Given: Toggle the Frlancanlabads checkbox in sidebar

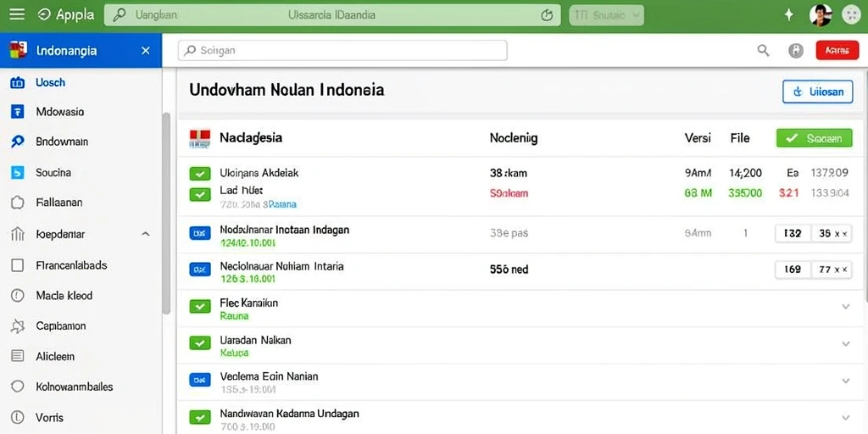Looking at the screenshot, I should click(18, 265).
